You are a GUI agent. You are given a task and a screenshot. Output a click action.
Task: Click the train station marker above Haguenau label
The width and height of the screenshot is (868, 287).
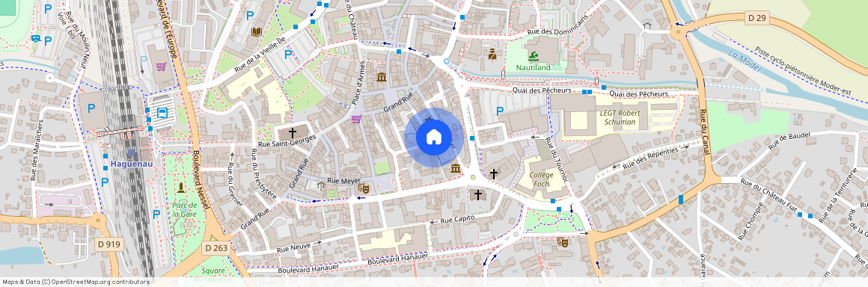pyautogui.click(x=131, y=153)
